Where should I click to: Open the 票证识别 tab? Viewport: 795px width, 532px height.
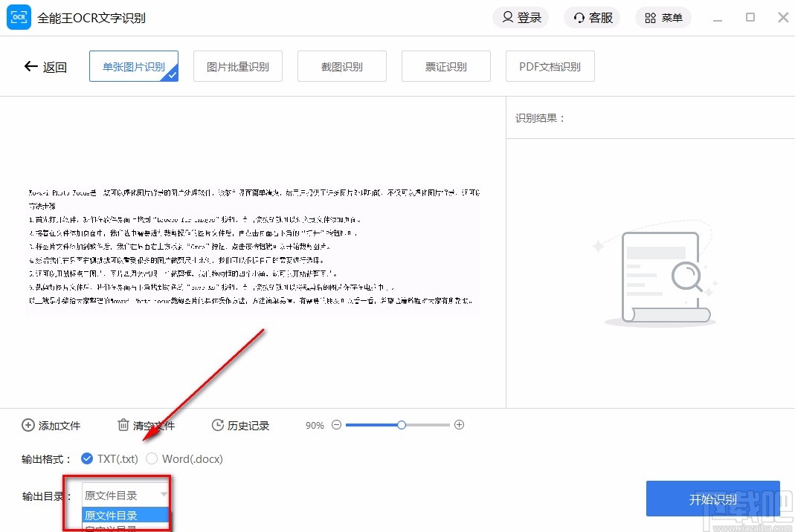(x=445, y=66)
